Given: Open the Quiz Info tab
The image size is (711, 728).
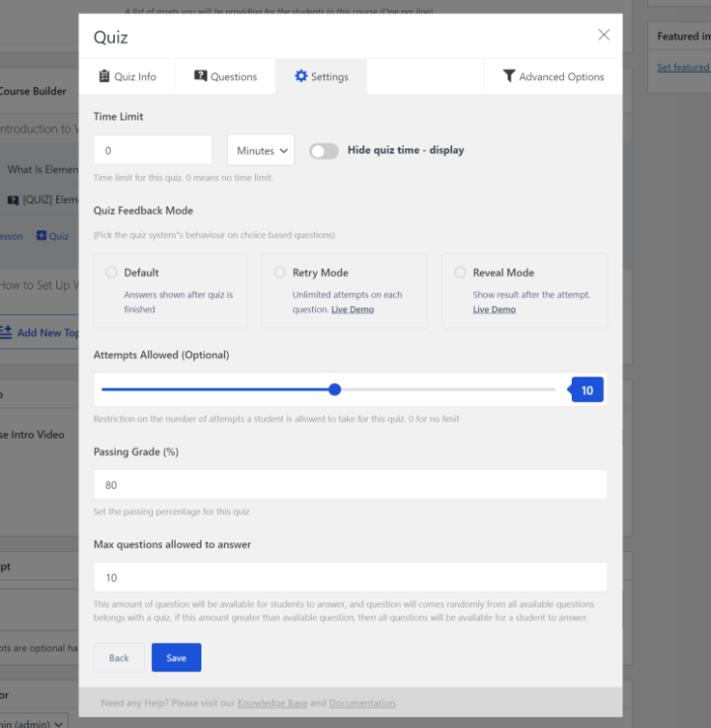Looking at the screenshot, I should [x=127, y=77].
